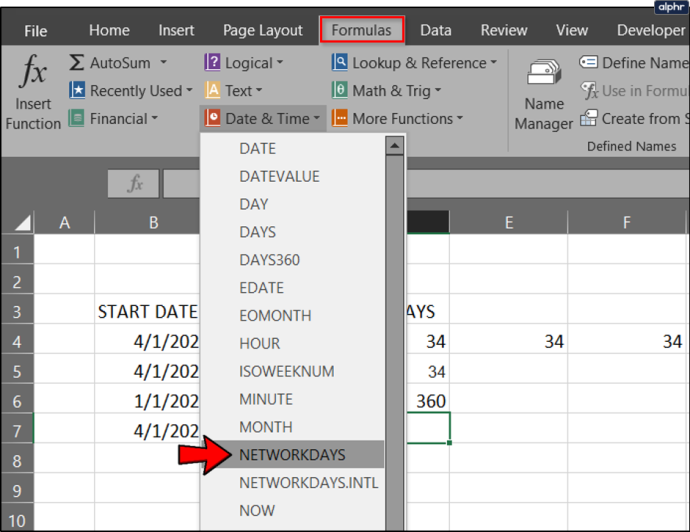The width and height of the screenshot is (690, 532).
Task: Click the formula bar fx button
Action: pyautogui.click(x=134, y=183)
